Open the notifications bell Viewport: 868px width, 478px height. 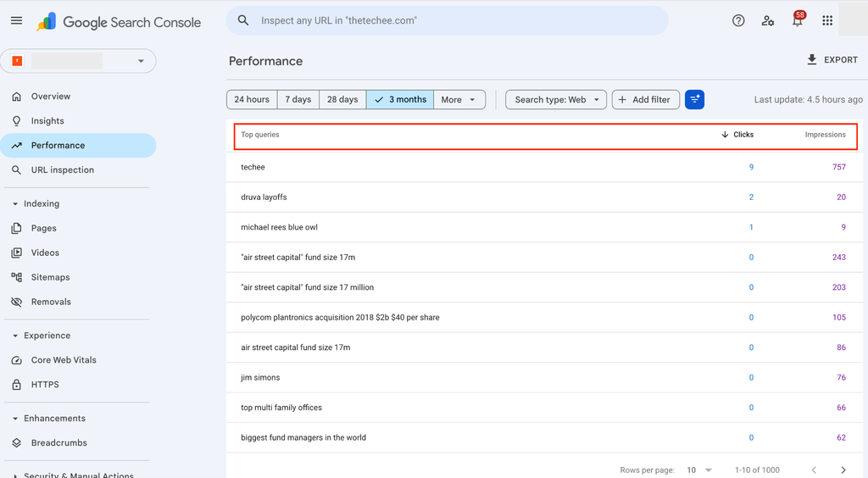(798, 20)
